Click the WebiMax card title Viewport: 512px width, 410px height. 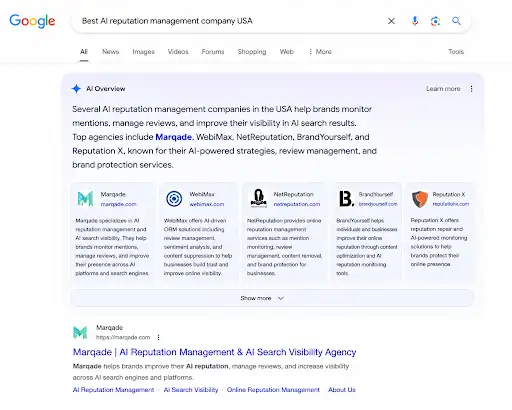click(202, 194)
